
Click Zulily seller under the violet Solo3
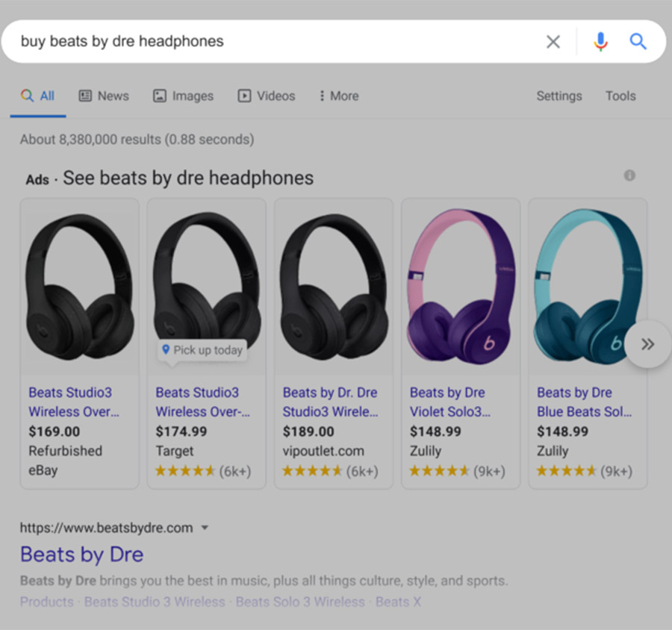(425, 451)
